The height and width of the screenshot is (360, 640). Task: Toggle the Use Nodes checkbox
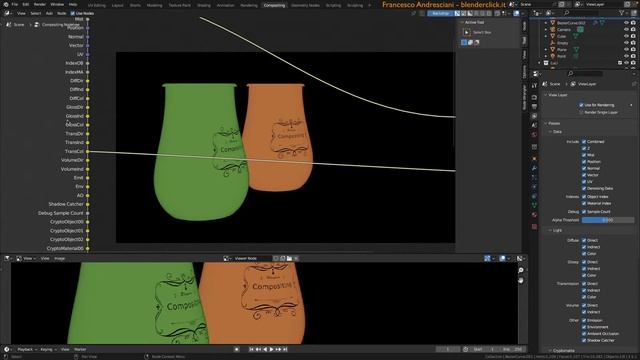tap(73, 13)
